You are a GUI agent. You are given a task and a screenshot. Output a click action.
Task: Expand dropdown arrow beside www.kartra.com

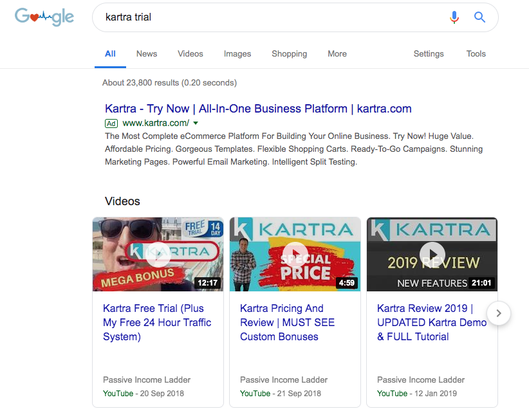click(196, 123)
